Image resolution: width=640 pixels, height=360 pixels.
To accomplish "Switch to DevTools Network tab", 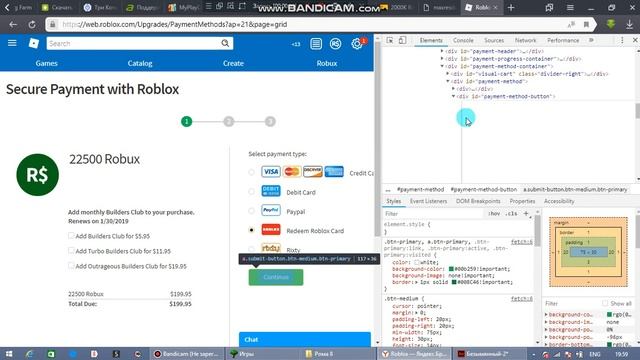I will click(525, 40).
